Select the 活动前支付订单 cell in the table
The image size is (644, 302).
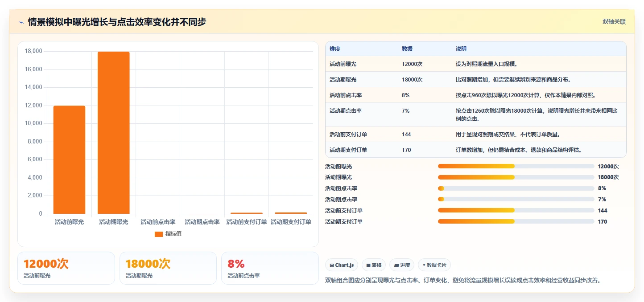(348, 135)
